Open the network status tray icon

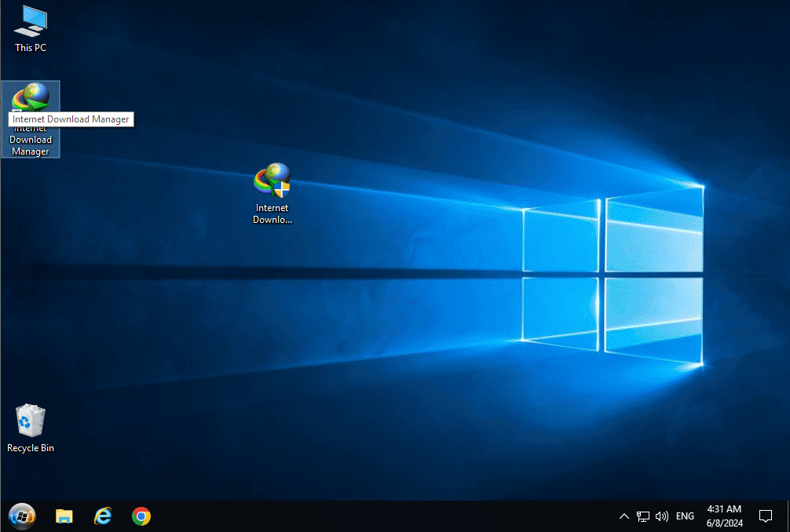[x=643, y=516]
